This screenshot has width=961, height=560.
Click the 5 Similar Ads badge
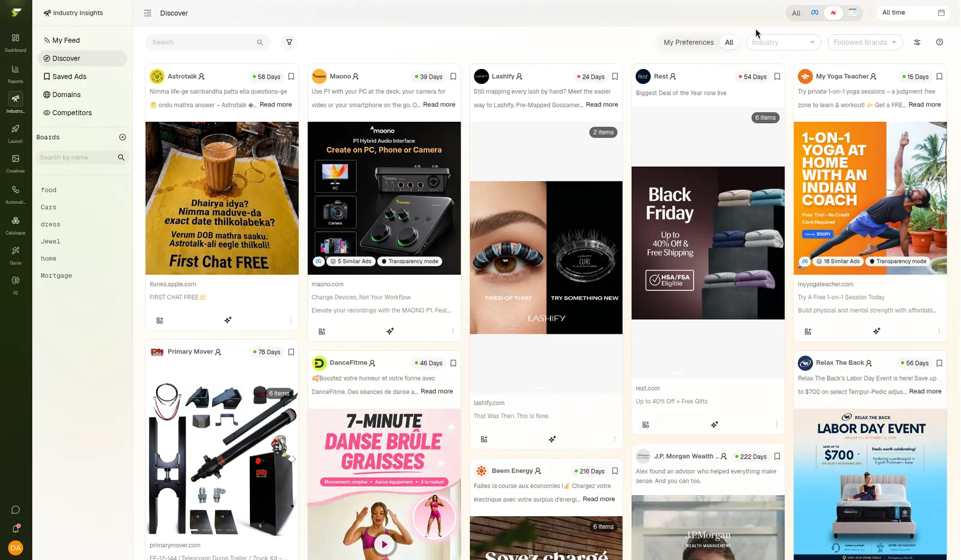tap(351, 261)
